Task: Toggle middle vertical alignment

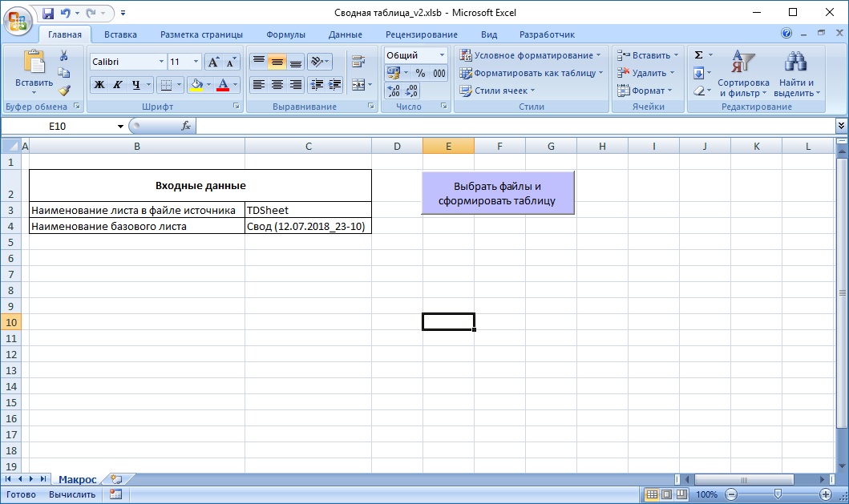Action: coord(277,62)
